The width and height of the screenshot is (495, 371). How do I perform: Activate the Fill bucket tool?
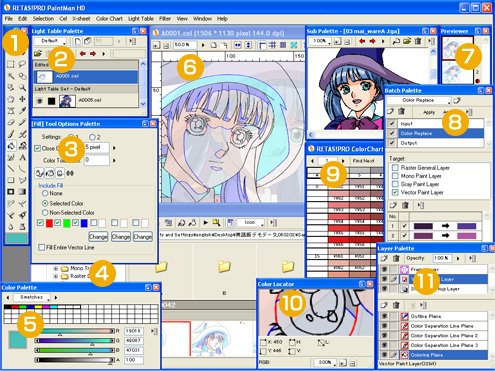tap(11, 146)
